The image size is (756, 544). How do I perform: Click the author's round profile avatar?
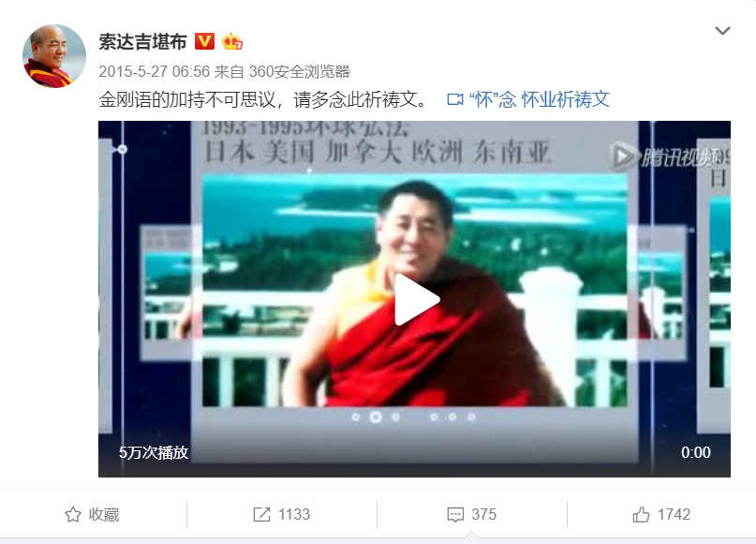(x=54, y=56)
